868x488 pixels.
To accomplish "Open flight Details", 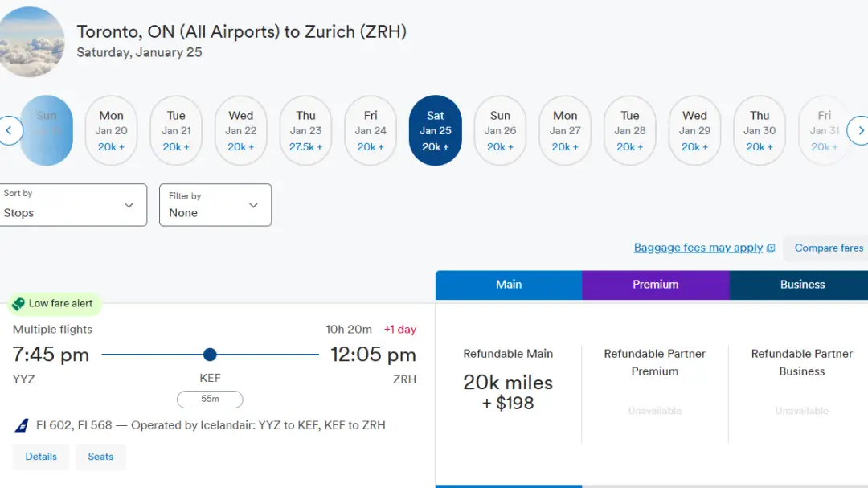I will tap(41, 457).
